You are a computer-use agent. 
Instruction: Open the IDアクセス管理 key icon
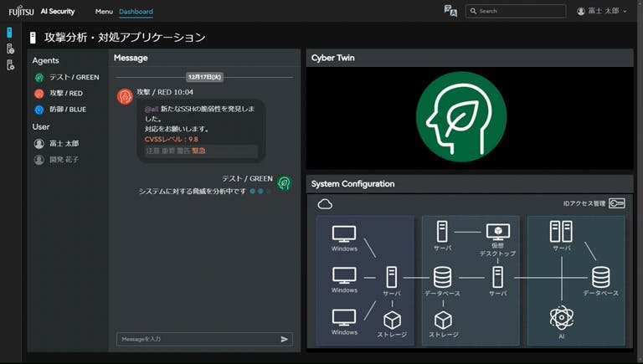617,203
